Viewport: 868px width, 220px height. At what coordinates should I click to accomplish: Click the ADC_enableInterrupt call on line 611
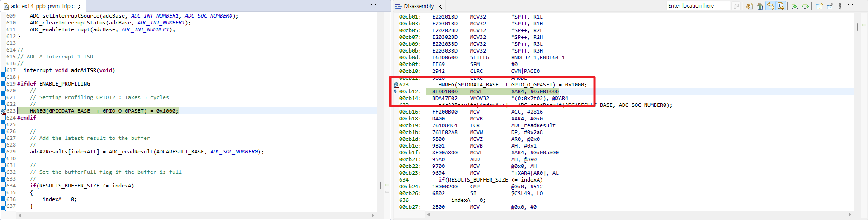coord(102,29)
